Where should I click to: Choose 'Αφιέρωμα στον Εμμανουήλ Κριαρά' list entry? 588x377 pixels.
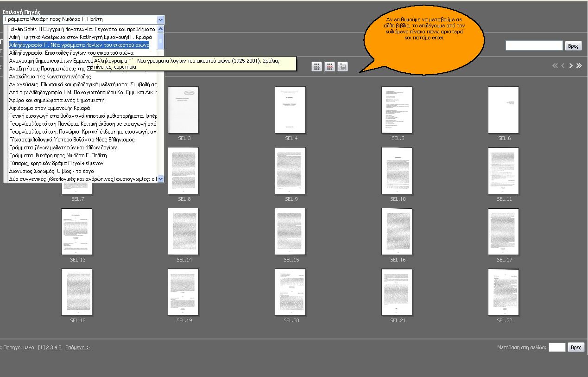coord(49,108)
